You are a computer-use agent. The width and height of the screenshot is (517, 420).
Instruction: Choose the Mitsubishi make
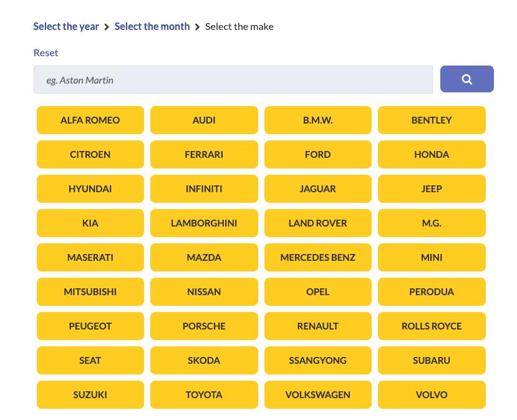coord(90,291)
